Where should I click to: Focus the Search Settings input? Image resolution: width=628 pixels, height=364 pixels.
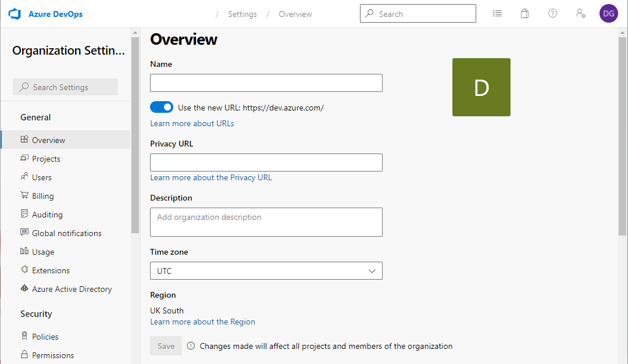pos(65,87)
